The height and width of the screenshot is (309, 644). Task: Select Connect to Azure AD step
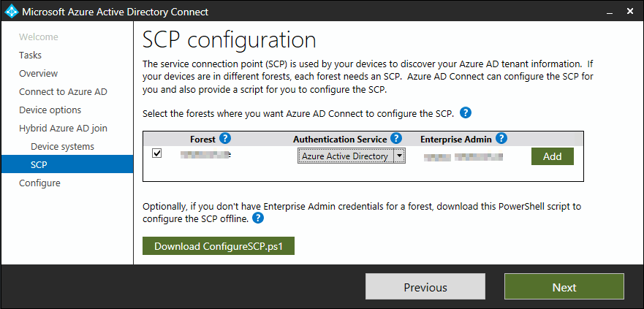click(x=63, y=91)
